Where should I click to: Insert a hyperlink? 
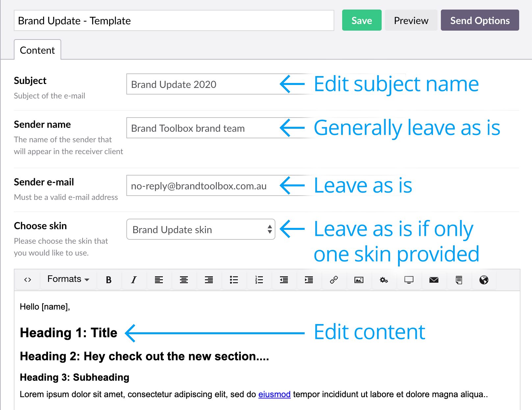point(334,280)
